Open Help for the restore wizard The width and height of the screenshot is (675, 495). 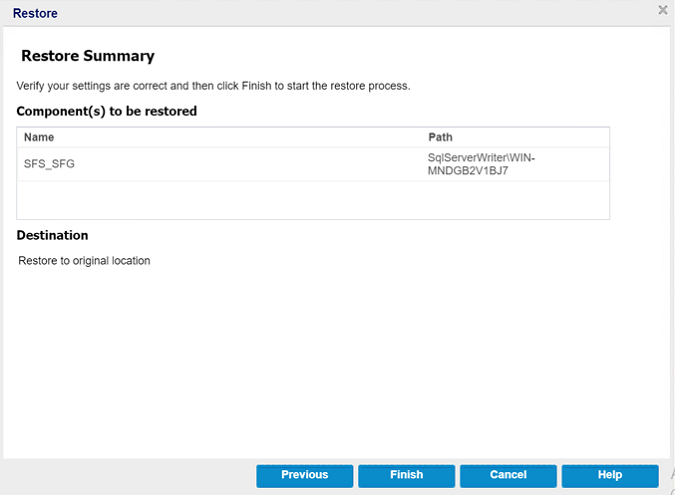[609, 475]
